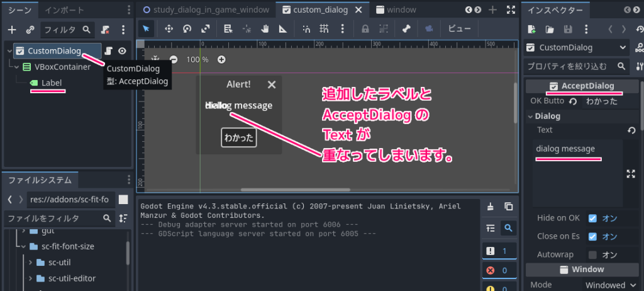Select the Label node in scene tree
644x291 pixels.
pos(52,83)
